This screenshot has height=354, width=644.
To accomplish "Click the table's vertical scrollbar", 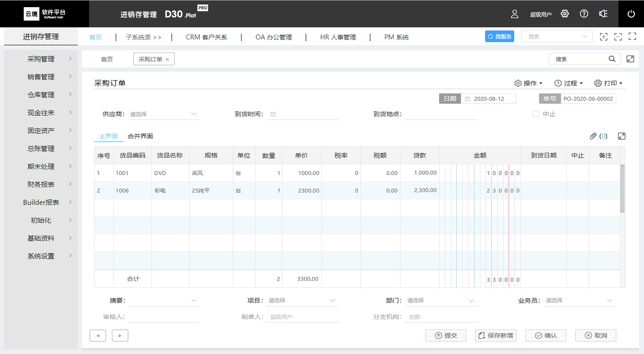I will 622,188.
